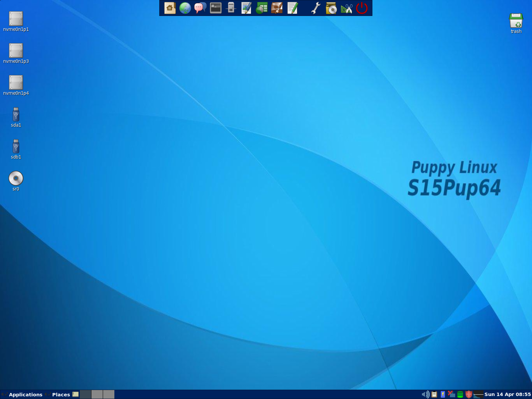Click the red power shutdown icon
This screenshot has height=399, width=532.
[x=362, y=8]
